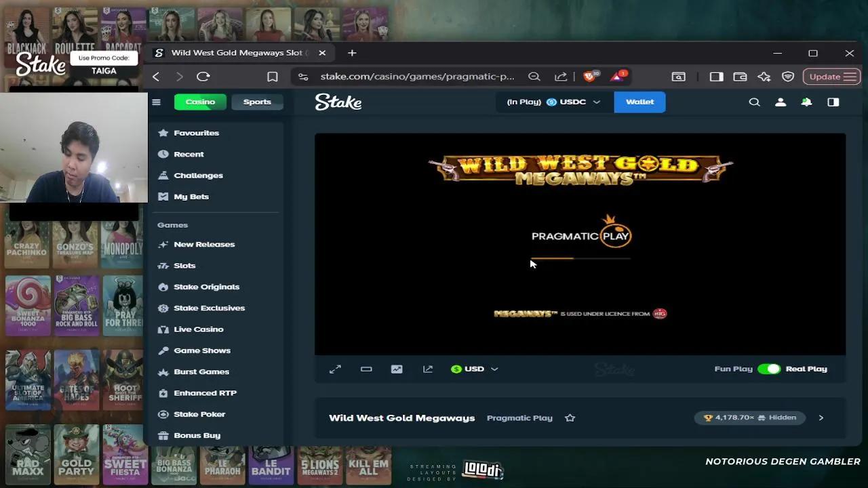Click the 4,178.70× Hidden top win badge

pyautogui.click(x=750, y=418)
